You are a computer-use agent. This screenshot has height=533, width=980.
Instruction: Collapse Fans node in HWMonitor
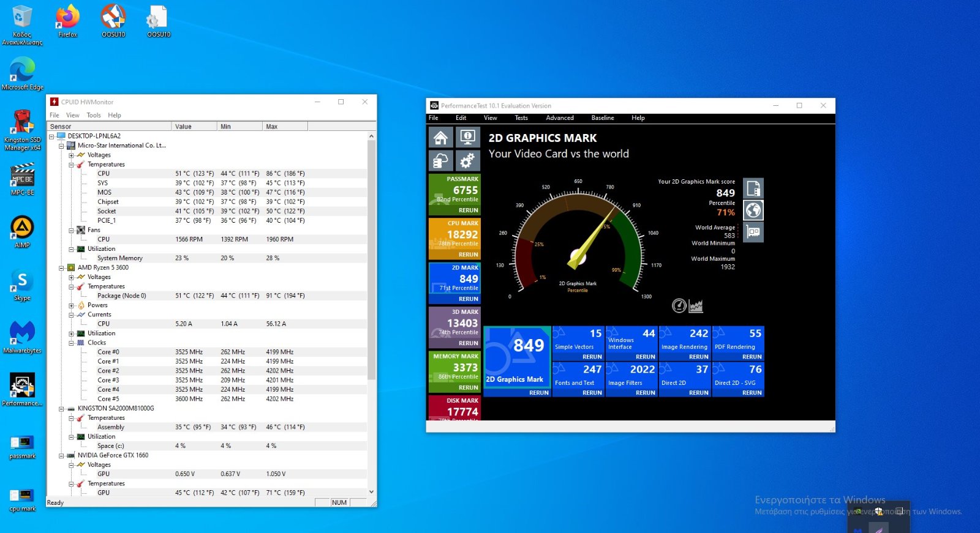click(71, 230)
